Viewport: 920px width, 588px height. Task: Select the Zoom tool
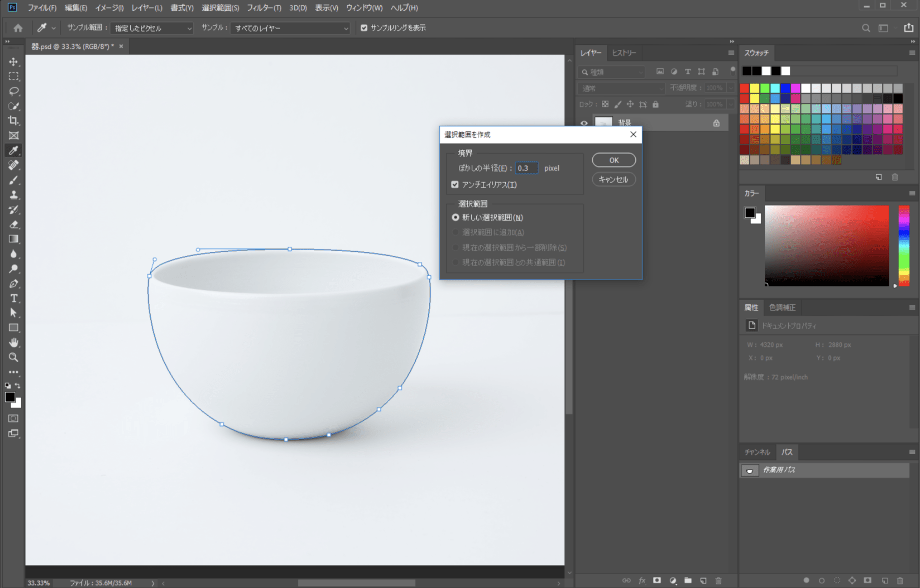point(14,357)
